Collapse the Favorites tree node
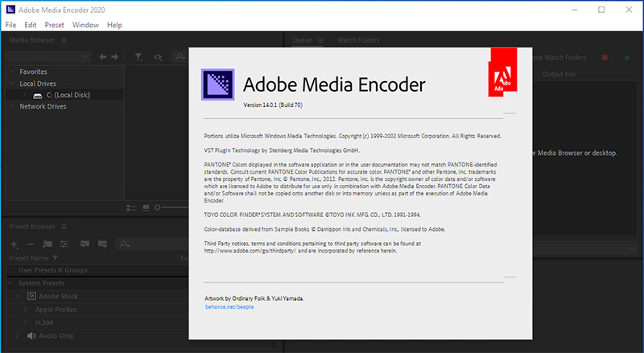Image resolution: width=644 pixels, height=353 pixels. coord(11,71)
